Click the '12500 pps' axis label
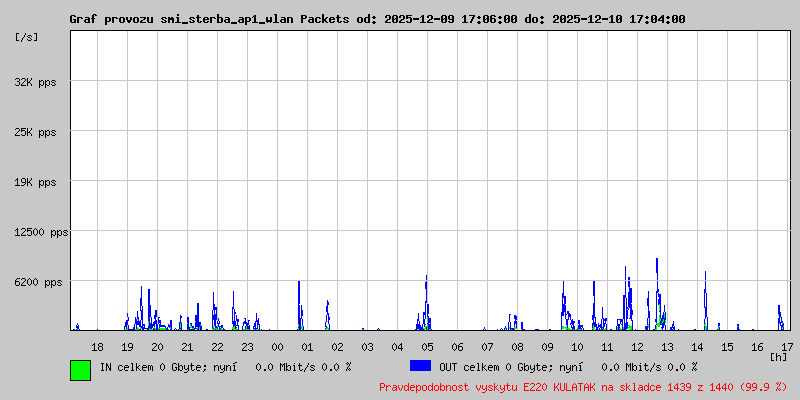800x400 pixels. point(41,233)
